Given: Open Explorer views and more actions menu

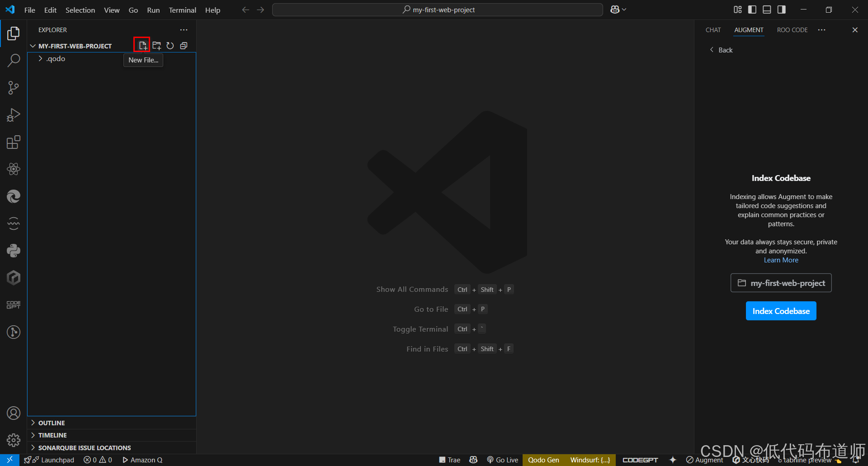Looking at the screenshot, I should 184,30.
